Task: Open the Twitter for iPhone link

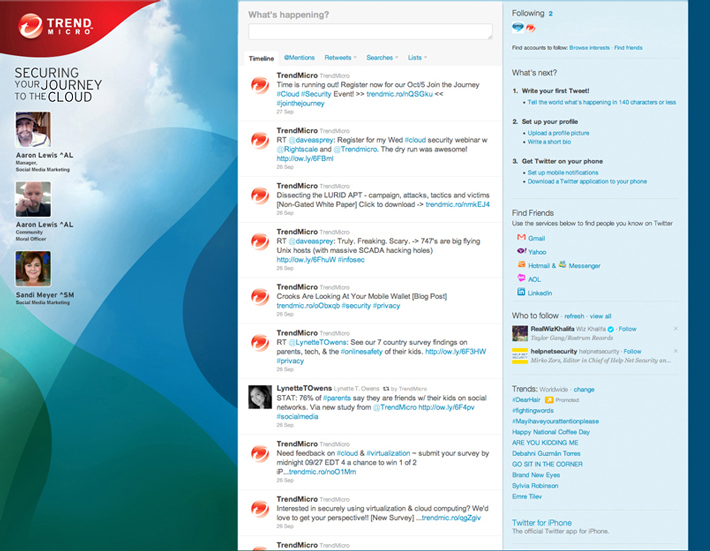Action: click(542, 522)
